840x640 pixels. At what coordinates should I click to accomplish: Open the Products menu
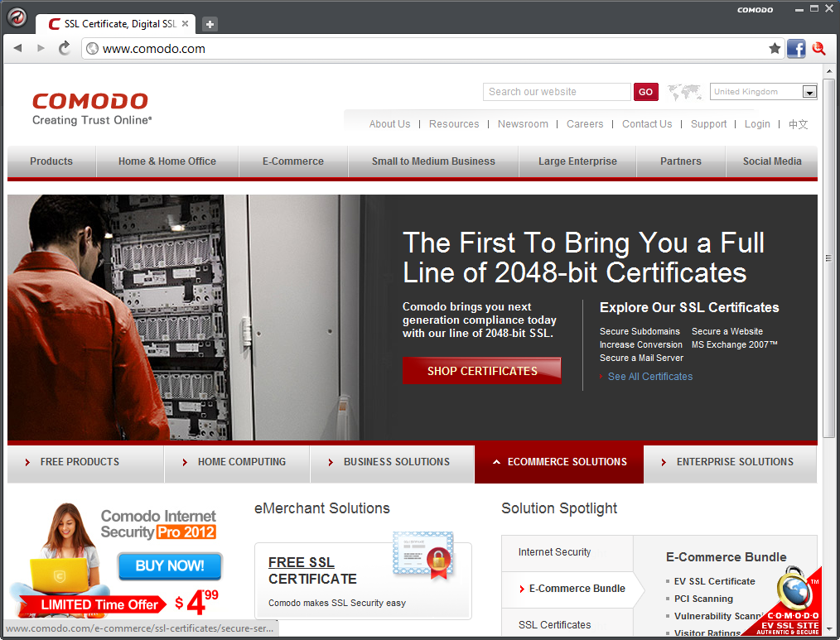pos(51,161)
